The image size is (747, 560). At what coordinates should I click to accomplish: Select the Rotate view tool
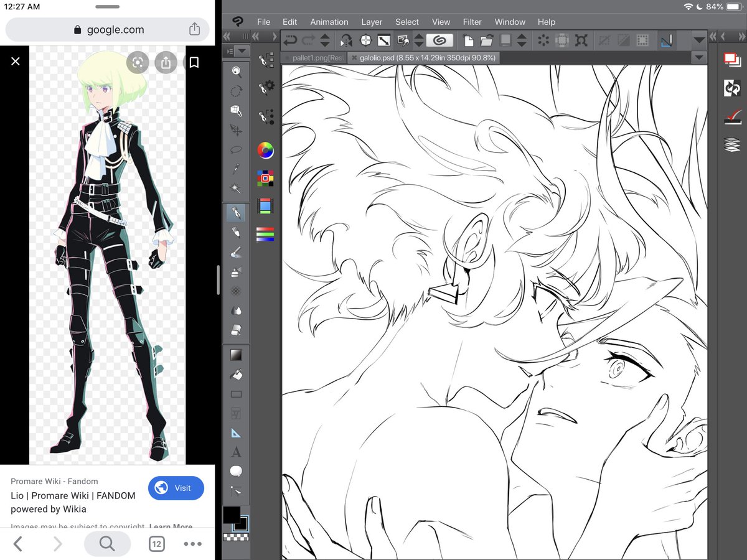(236, 91)
